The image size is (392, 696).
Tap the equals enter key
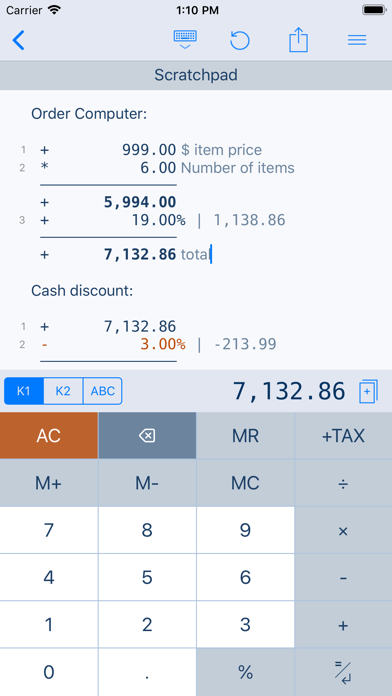pyautogui.click(x=343, y=672)
